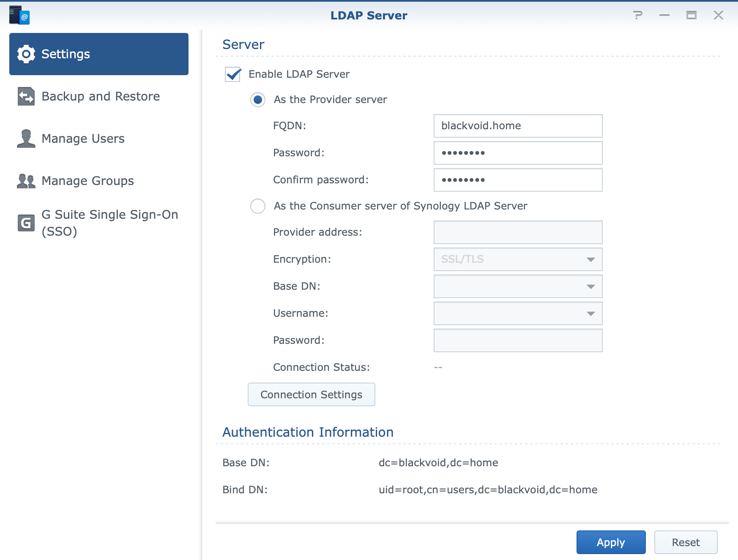Click the G Suite SSO icon
This screenshot has width=738, height=560.
(26, 223)
